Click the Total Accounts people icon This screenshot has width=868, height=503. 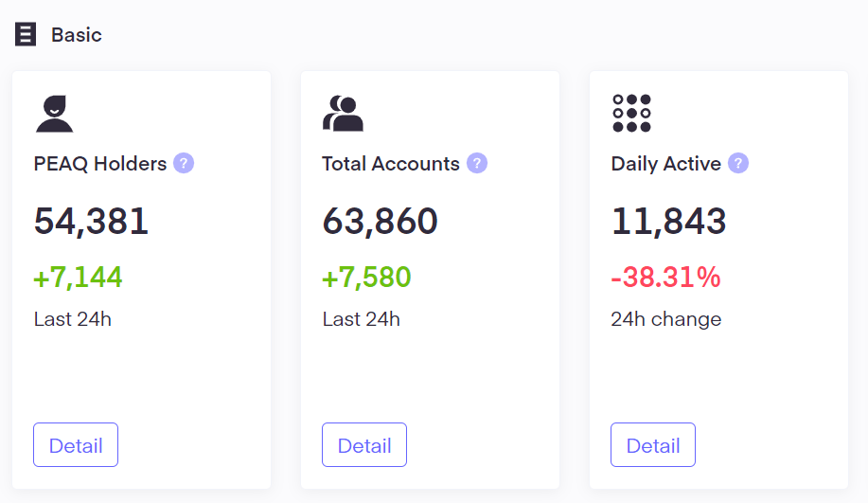343,114
